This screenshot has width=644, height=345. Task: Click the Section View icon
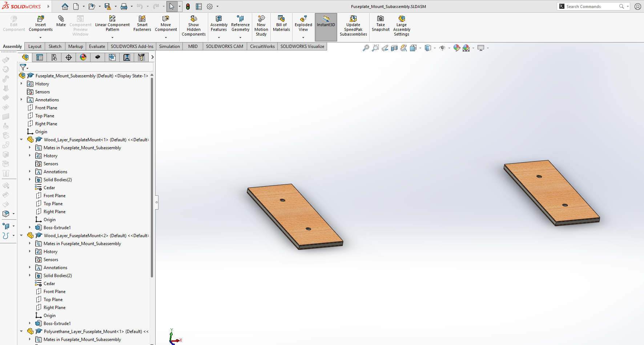click(394, 48)
